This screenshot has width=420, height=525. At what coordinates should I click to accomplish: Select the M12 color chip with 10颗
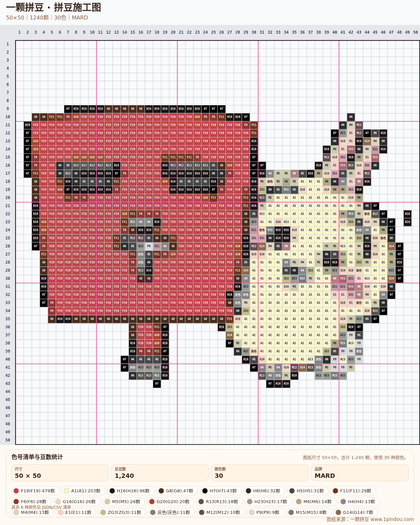point(220,513)
